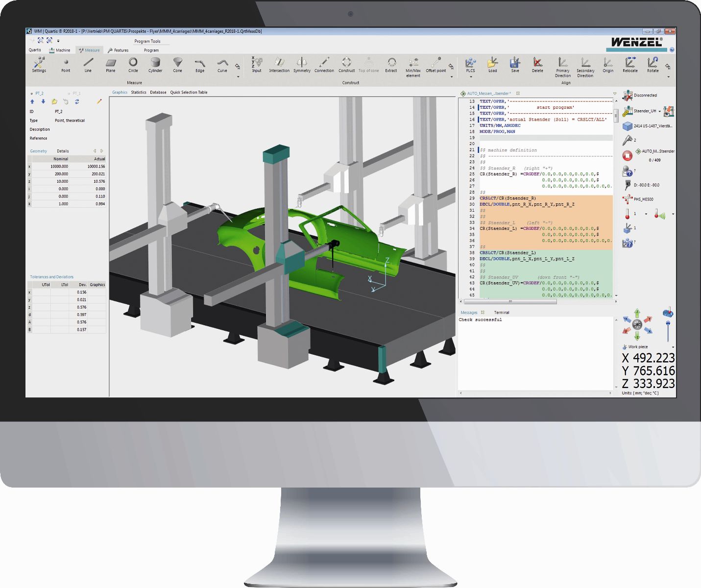Screen dimensions: 701x588
Task: Click the Relocate alignment icon
Action: pyautogui.click(x=630, y=65)
